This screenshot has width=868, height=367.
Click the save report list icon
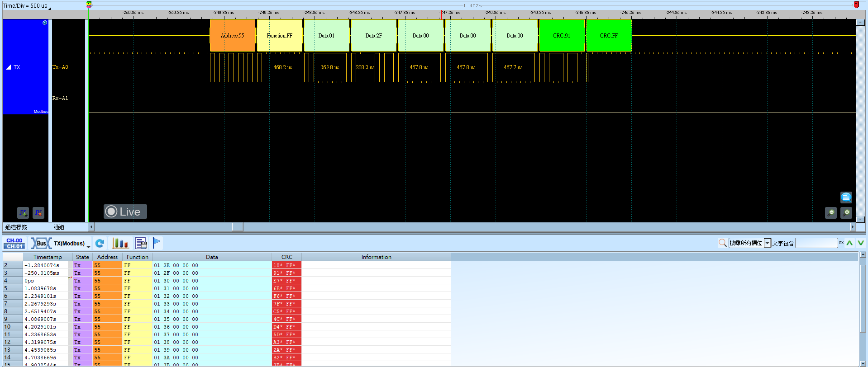[141, 243]
